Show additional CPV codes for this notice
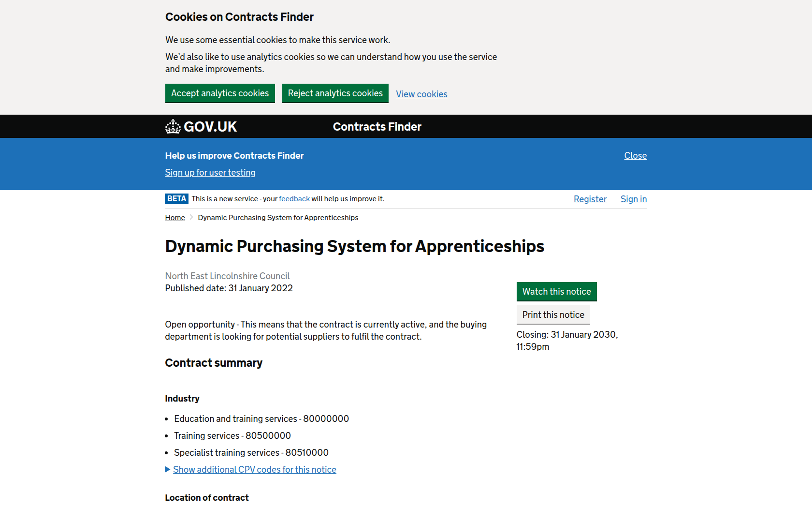 pos(254,469)
